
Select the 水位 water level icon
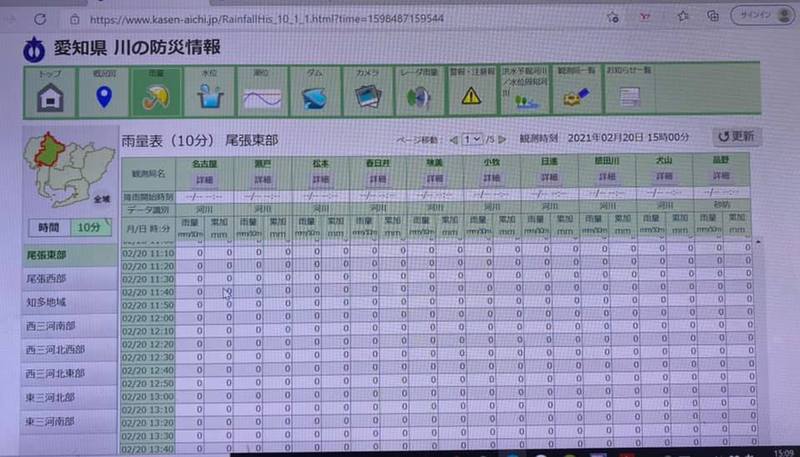[209, 97]
